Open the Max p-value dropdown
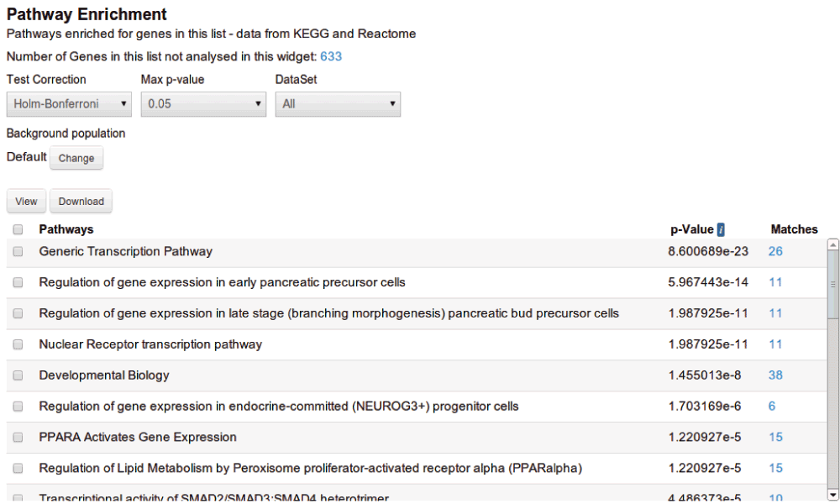 203,103
